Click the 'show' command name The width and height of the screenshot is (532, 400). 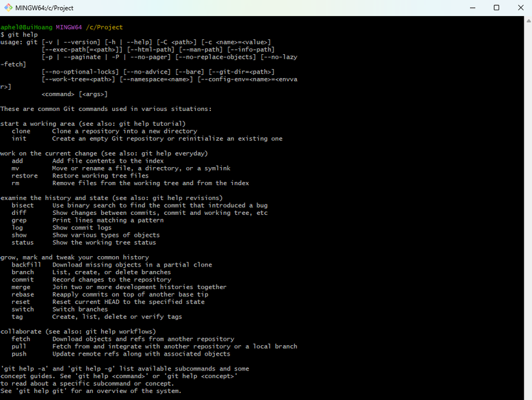click(19, 235)
